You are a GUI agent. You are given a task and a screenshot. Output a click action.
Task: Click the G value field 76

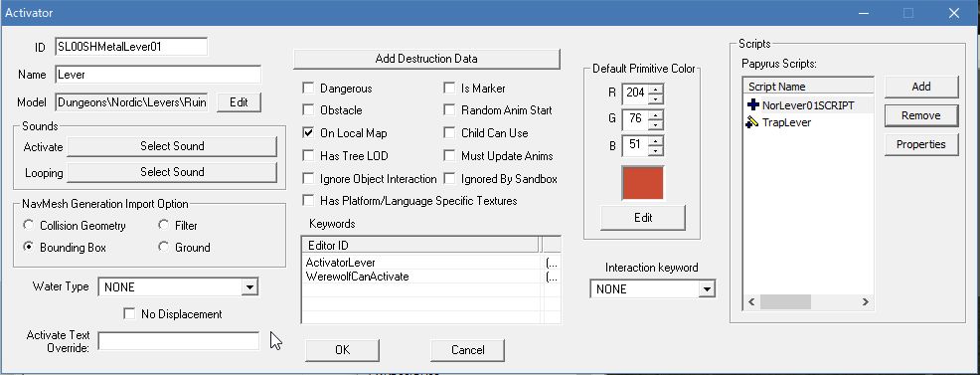[x=636, y=119]
